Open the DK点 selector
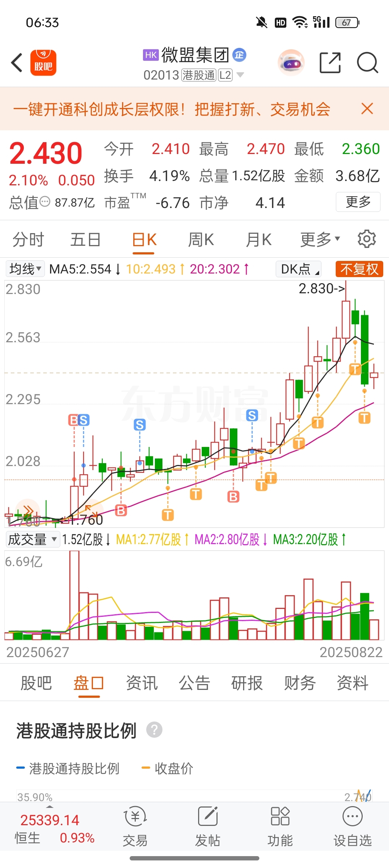 point(299,269)
